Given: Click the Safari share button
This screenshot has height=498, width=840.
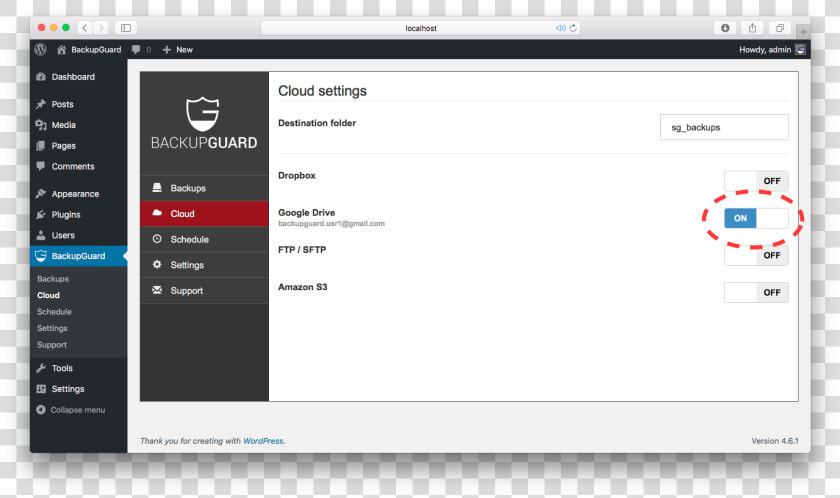Looking at the screenshot, I should pos(752,28).
